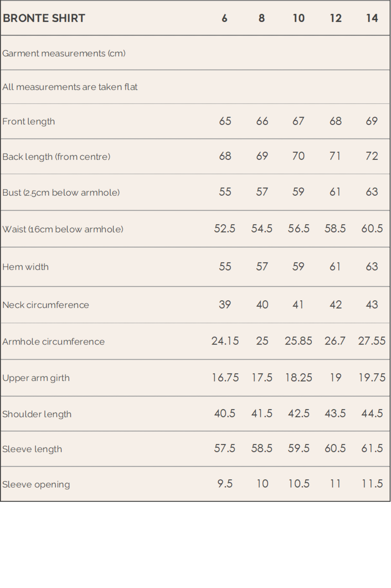Select Waist value 52.5 for size 6
This screenshot has width=391, height=588.
click(x=225, y=229)
